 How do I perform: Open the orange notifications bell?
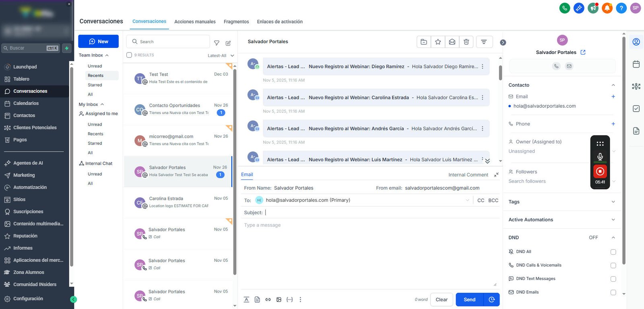pos(607,8)
